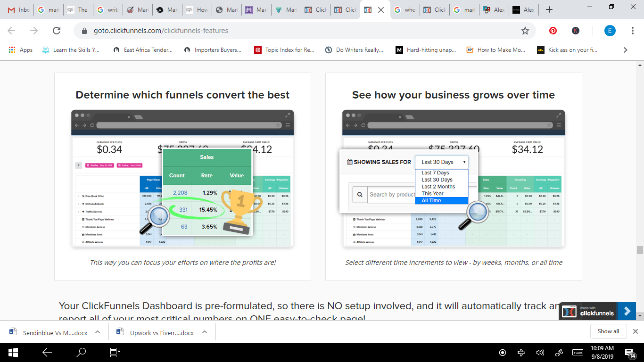Switch to the Alex tab with black icon

(523, 9)
